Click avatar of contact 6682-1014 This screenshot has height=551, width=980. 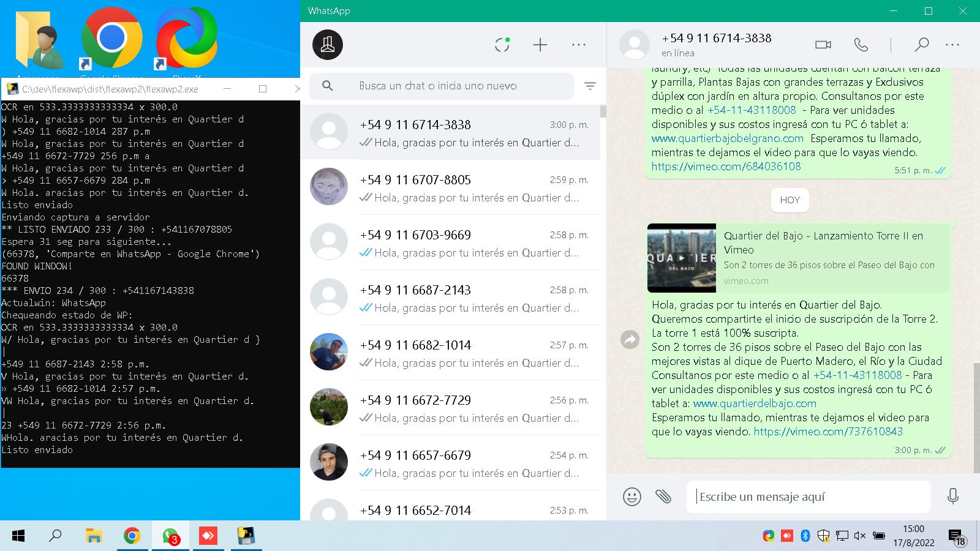click(329, 351)
